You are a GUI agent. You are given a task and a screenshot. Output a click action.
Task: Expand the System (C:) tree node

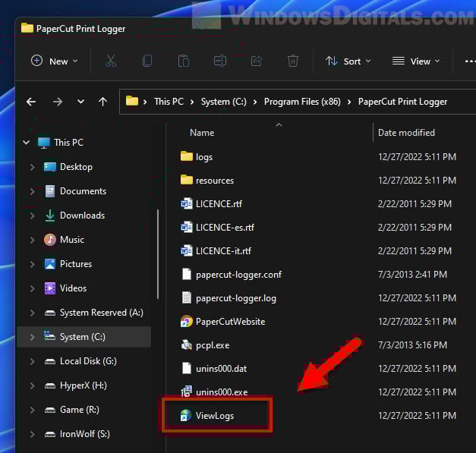[33, 337]
